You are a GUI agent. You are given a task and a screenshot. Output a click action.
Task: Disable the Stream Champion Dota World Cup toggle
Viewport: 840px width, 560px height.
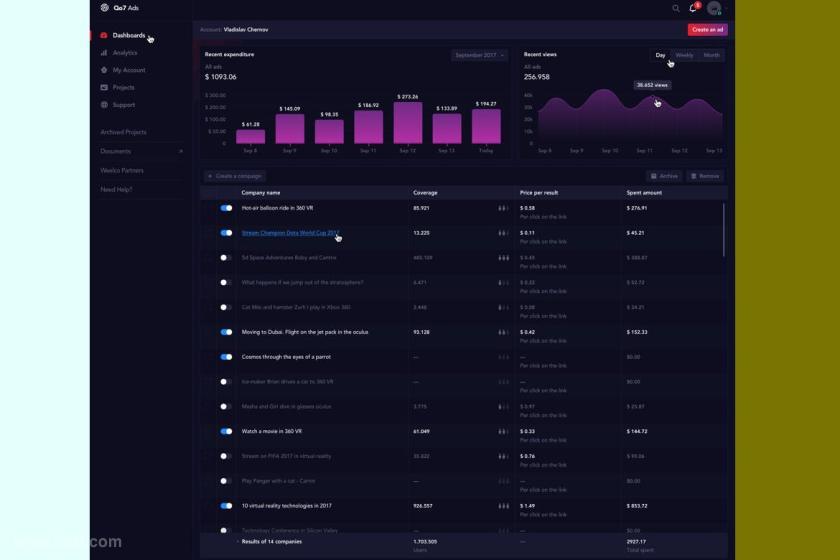point(226,233)
